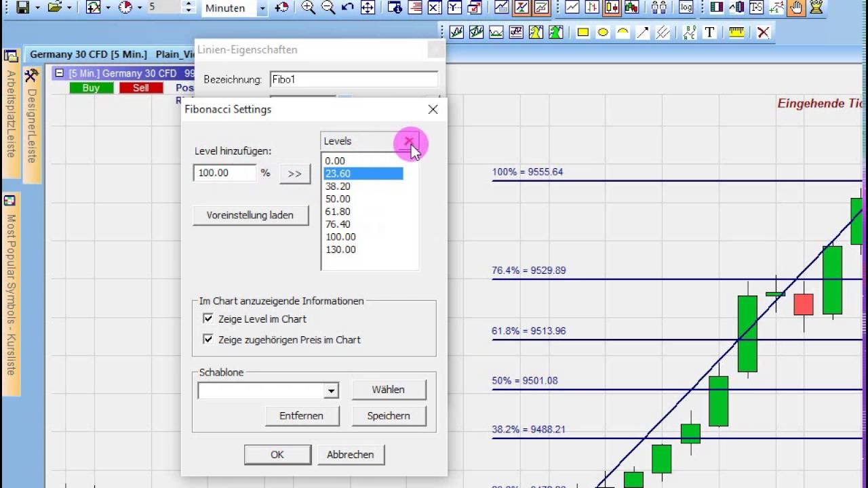Select the candlestick chart type icon

[x=612, y=8]
